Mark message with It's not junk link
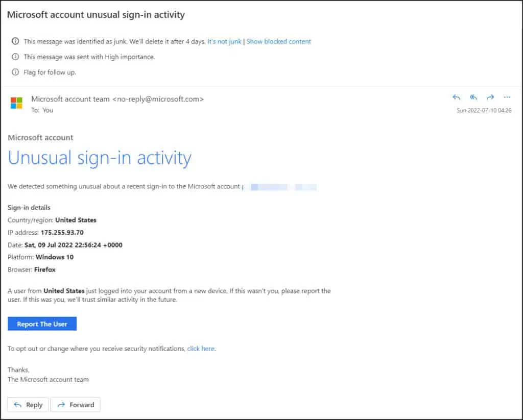 click(224, 41)
